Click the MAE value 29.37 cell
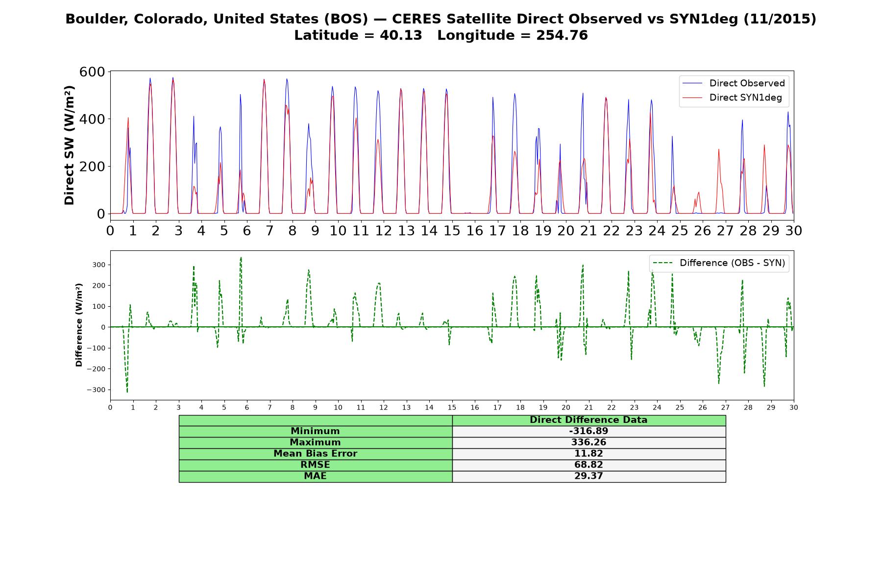Screen dimensions: 882x588 tap(588, 476)
